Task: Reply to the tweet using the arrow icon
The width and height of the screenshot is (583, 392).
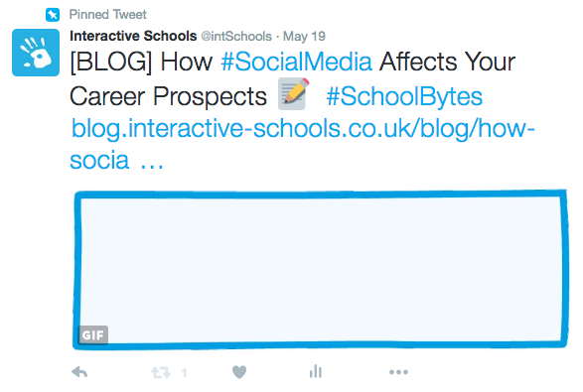Action: [x=79, y=371]
